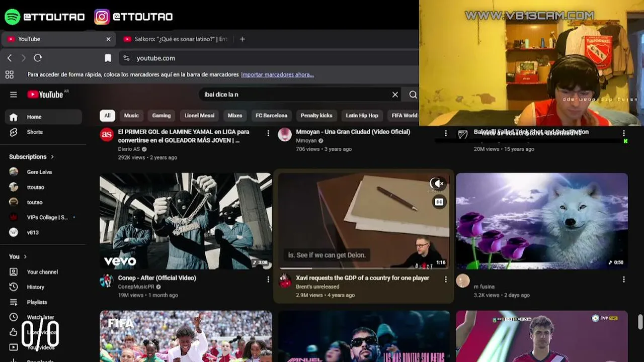Select the Gaming filter chip
The width and height of the screenshot is (644, 362).
[x=162, y=116]
